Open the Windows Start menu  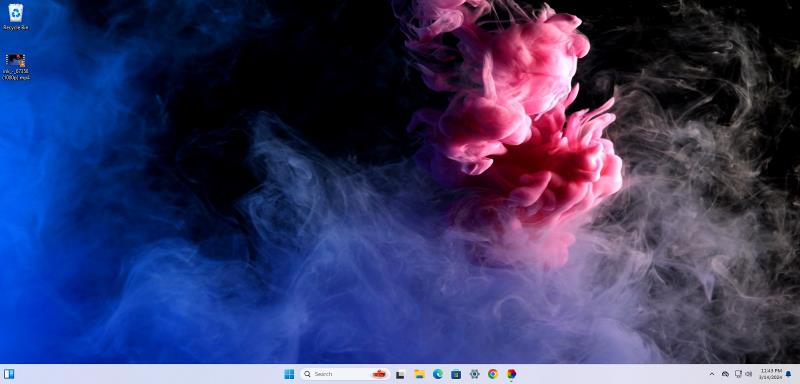289,374
